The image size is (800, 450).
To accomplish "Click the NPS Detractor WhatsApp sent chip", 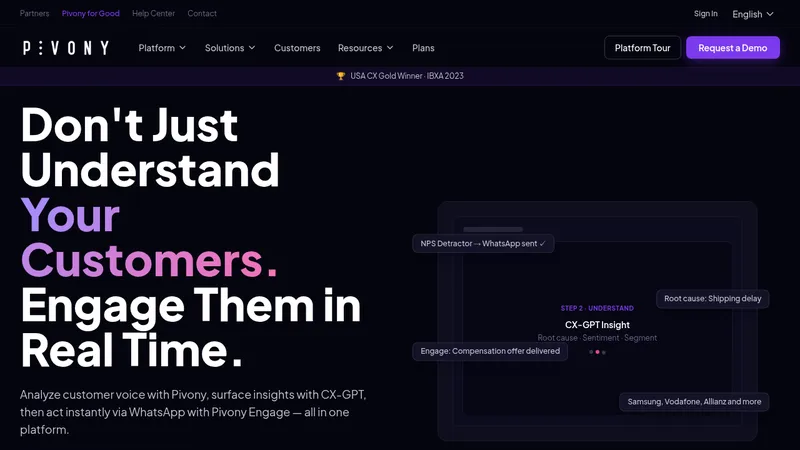I will pos(483,244).
